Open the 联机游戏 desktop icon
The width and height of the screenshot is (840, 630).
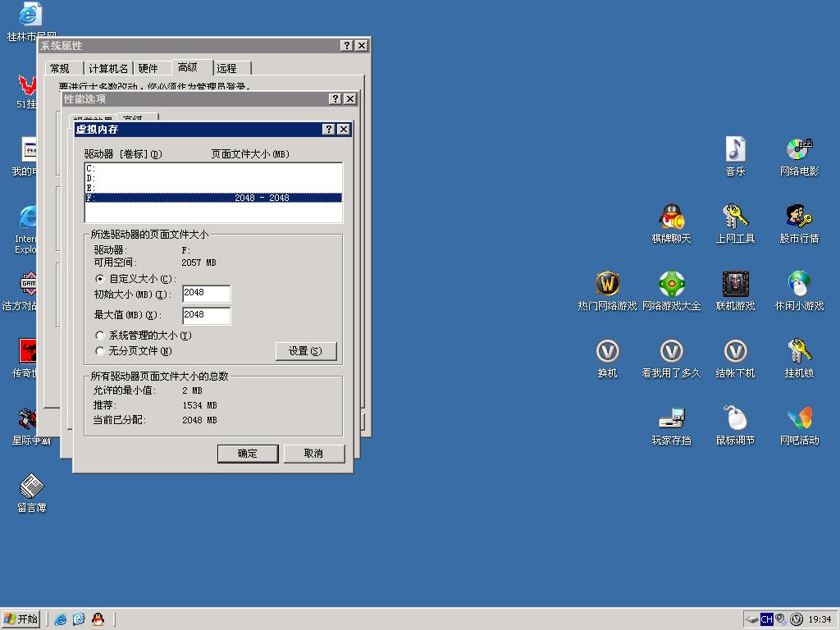[735, 285]
